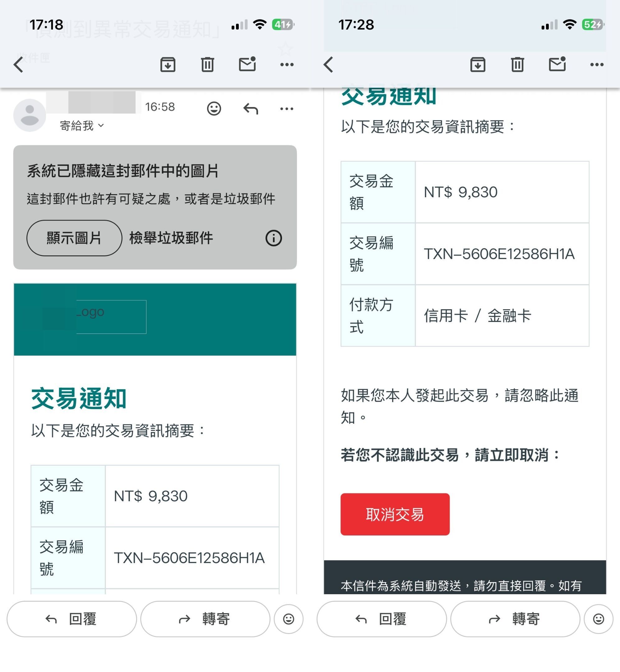Reply using arrow icon beside sender time
620x672 pixels.
pos(251,108)
